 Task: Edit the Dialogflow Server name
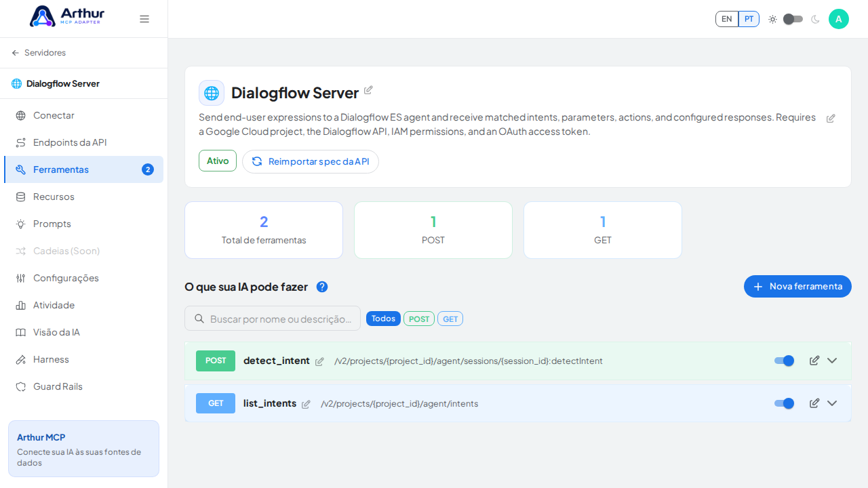[368, 90]
